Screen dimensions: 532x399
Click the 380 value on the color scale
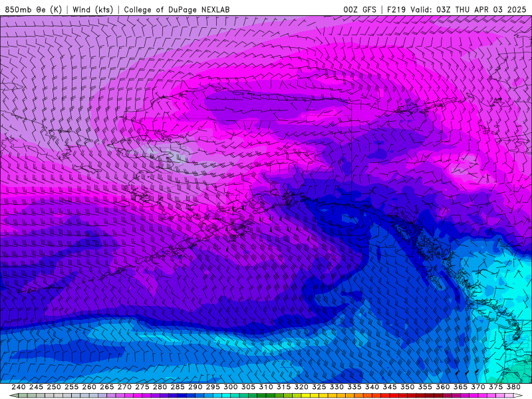tap(513, 387)
